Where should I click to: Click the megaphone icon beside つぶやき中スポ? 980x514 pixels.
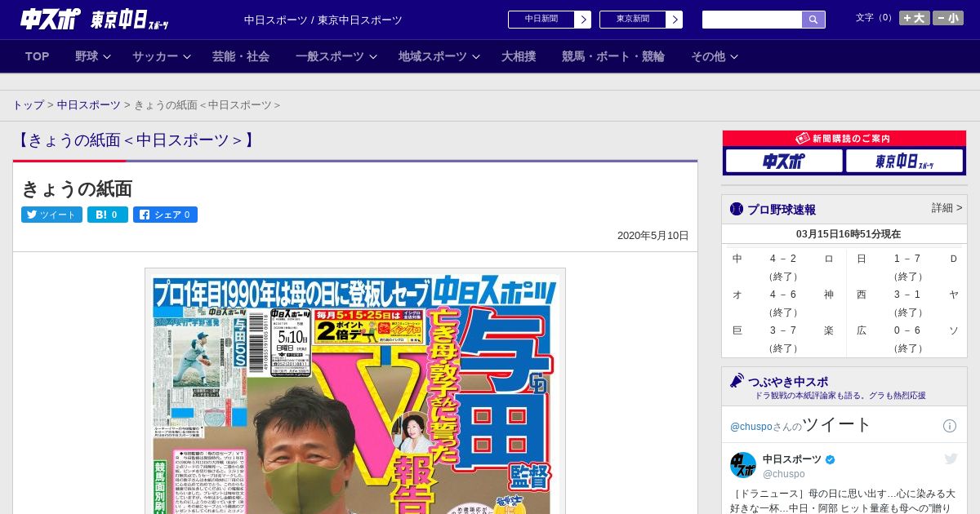(737, 380)
